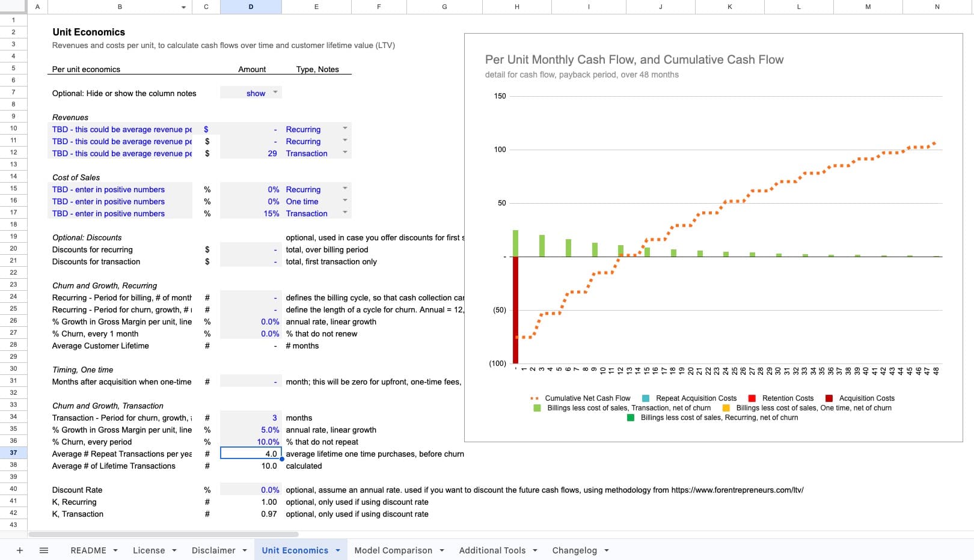Open the all sheets list icon
Viewport: 974px width, 560px height.
[44, 550]
